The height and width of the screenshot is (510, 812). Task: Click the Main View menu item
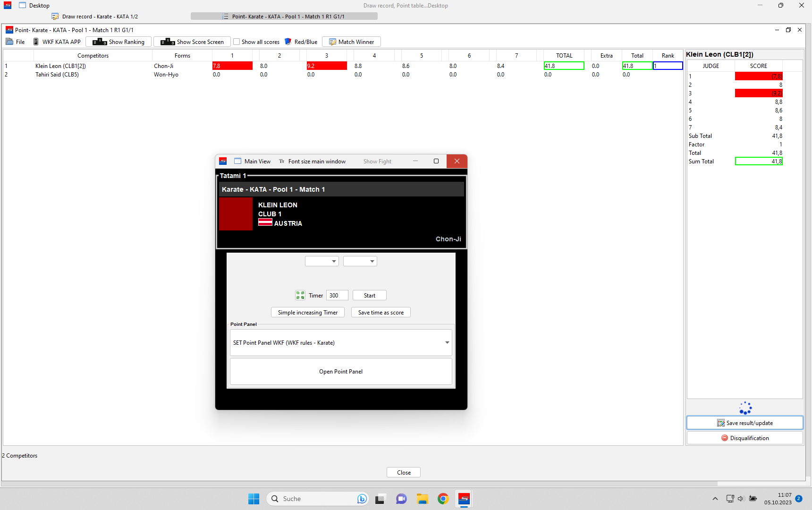coord(253,161)
